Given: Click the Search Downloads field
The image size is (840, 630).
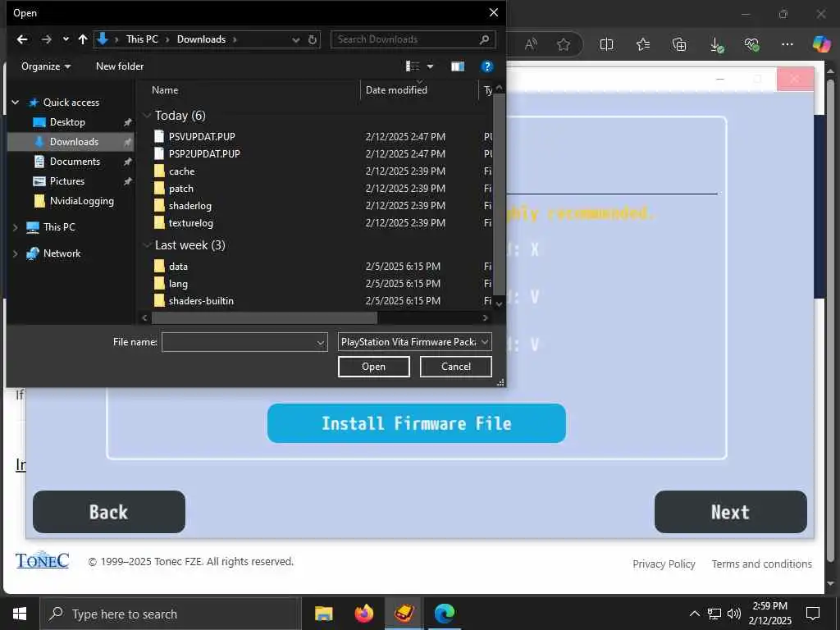Looking at the screenshot, I should click(x=413, y=39).
